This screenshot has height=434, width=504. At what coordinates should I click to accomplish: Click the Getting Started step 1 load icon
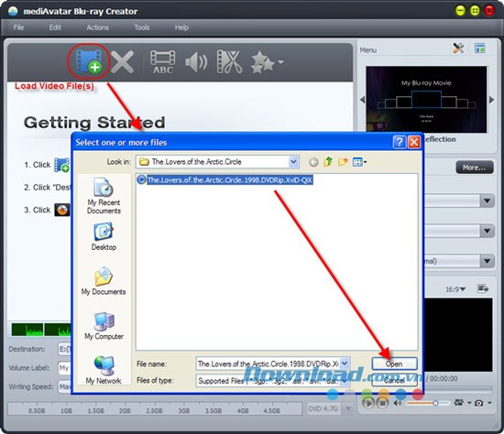61,165
